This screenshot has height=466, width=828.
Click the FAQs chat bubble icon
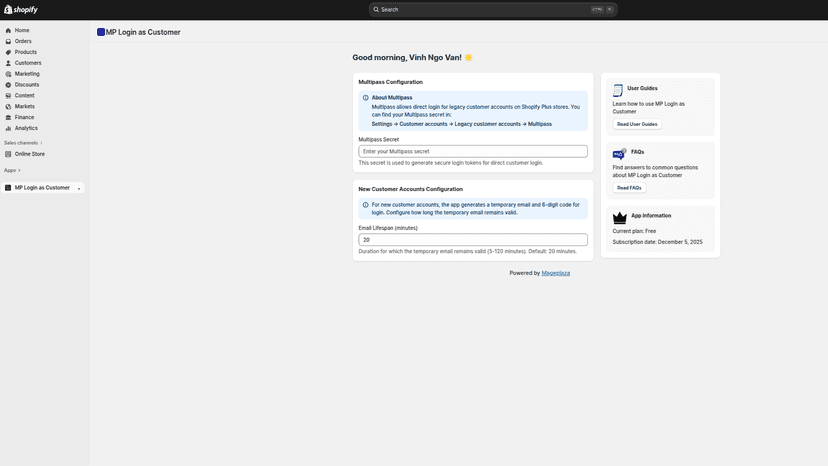click(619, 154)
